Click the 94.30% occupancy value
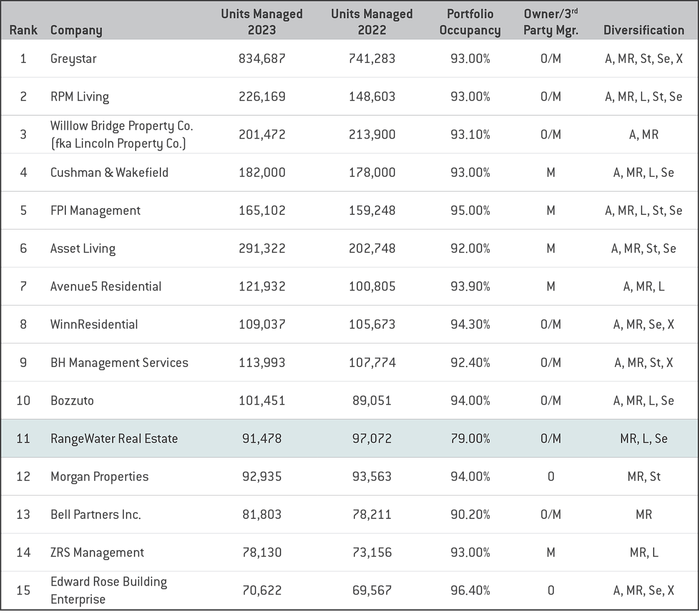699x616 pixels. click(x=470, y=324)
